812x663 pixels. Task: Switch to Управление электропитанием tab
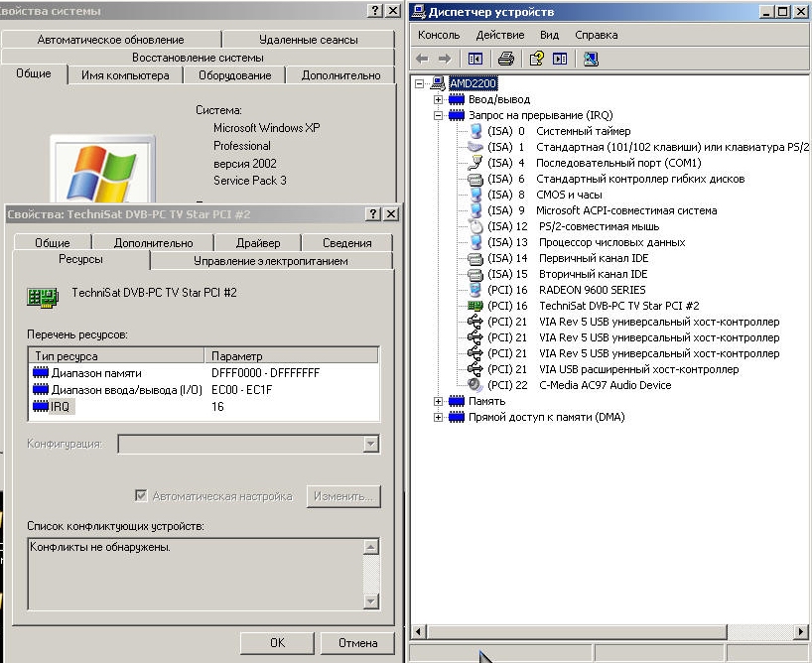[271, 261]
